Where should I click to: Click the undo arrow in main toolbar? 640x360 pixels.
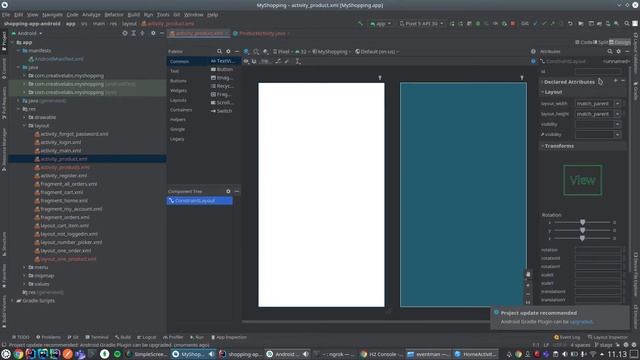(x=570, y=24)
